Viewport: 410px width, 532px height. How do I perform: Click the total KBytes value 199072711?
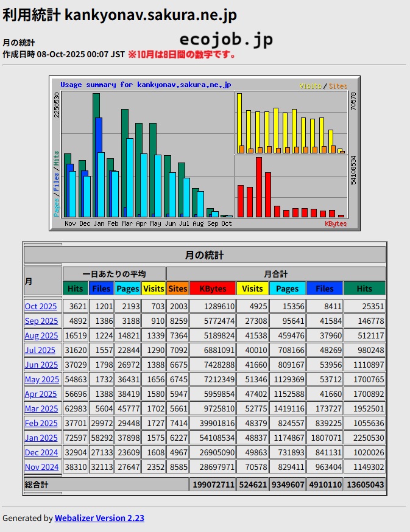[213, 485]
